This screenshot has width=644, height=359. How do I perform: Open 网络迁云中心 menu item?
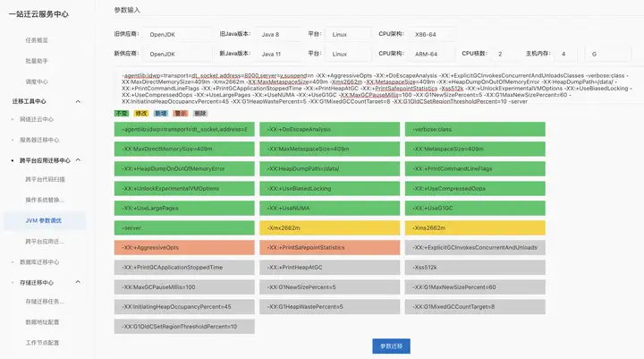click(37, 119)
